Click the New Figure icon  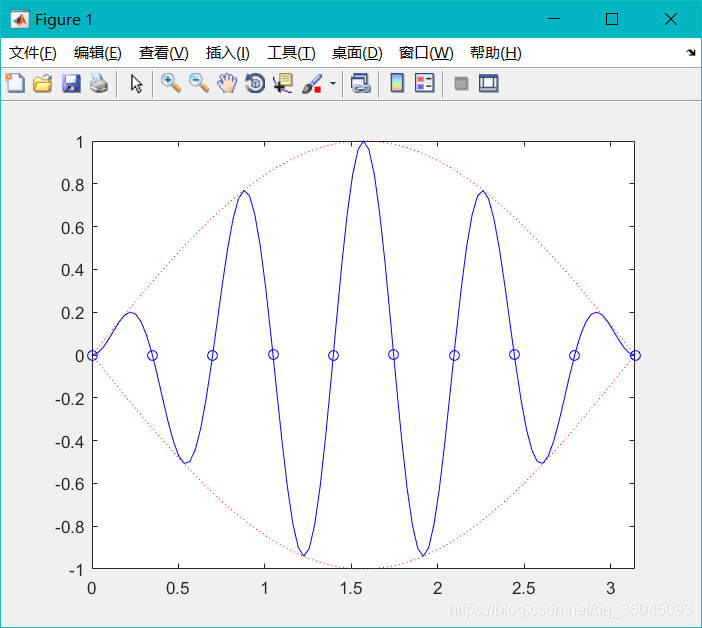[x=15, y=84]
